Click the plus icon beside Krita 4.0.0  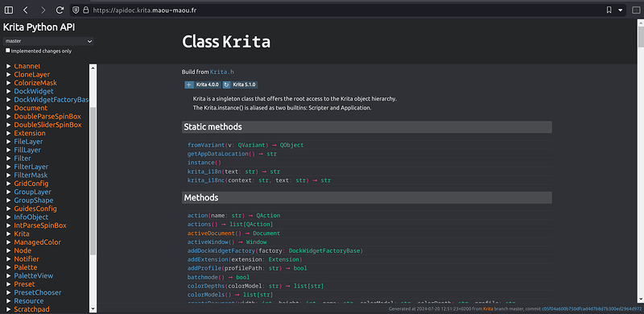[x=189, y=85]
